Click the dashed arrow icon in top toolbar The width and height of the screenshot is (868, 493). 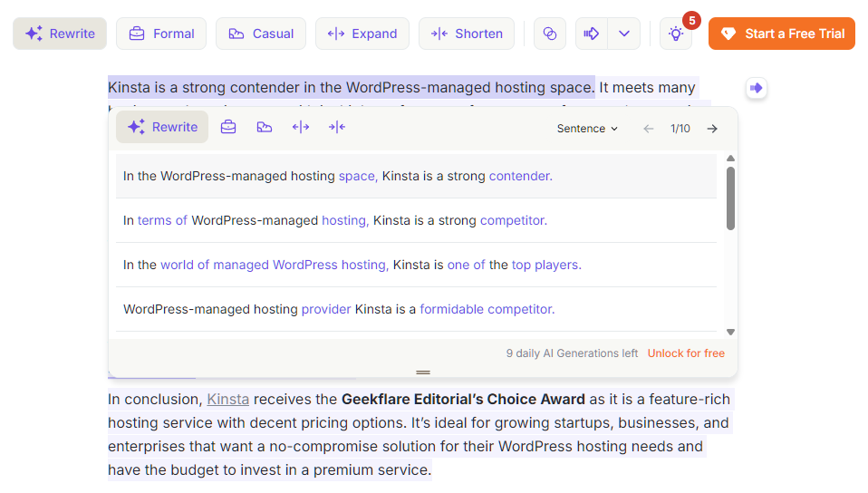[x=592, y=34]
